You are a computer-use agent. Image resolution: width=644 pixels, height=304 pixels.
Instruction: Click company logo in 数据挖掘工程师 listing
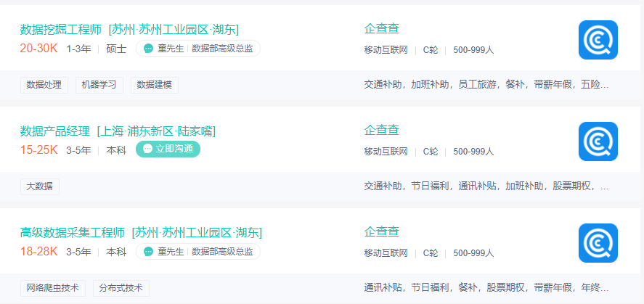(x=598, y=39)
